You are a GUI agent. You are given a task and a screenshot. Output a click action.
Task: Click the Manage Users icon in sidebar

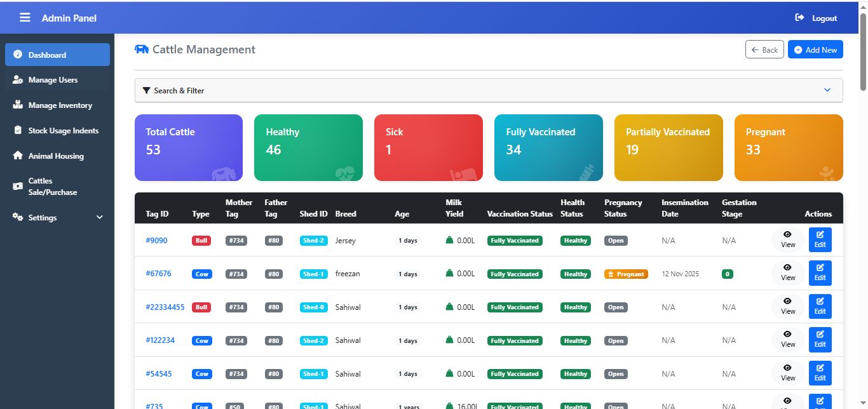(x=18, y=80)
